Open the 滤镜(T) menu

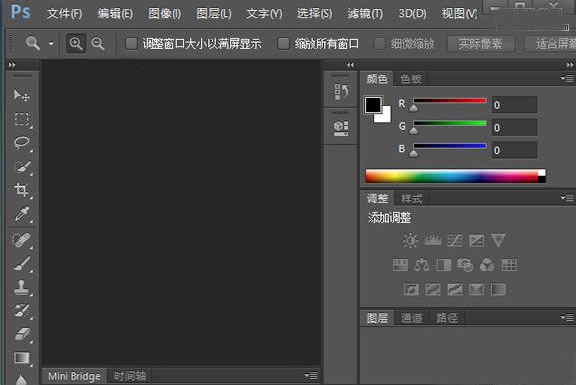click(365, 14)
